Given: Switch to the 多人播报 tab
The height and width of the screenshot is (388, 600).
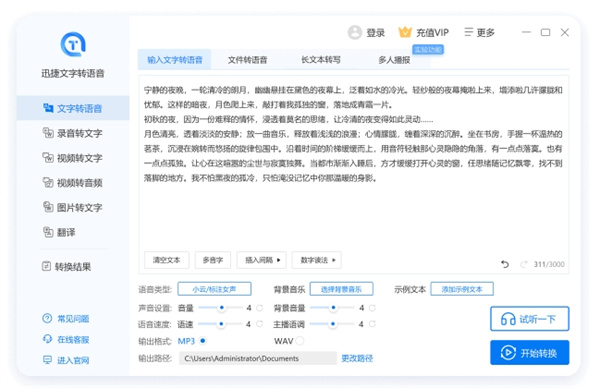Looking at the screenshot, I should 394,60.
